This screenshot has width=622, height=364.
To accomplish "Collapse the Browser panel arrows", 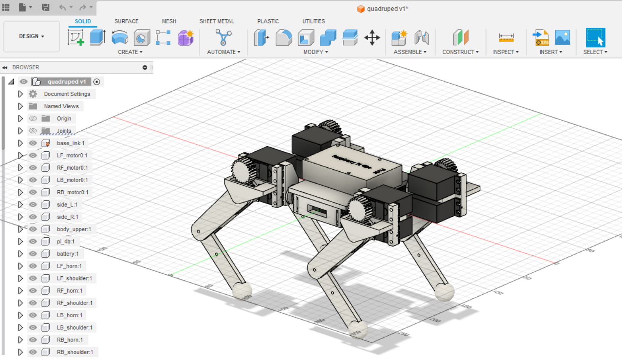I will [5, 67].
